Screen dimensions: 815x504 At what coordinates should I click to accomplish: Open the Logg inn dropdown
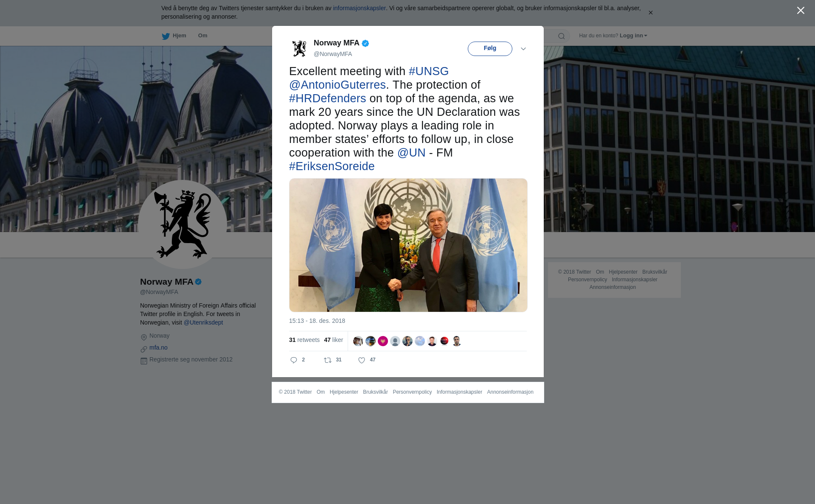point(633,36)
